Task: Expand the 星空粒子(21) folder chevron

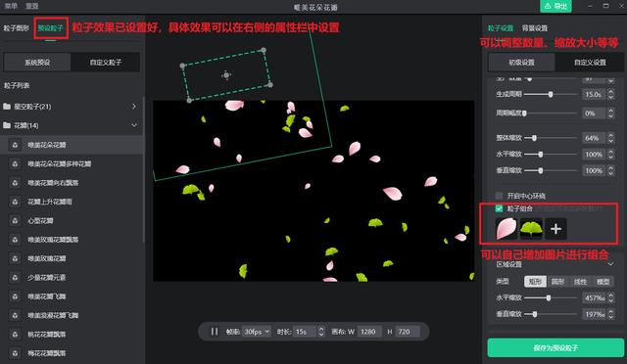Action: (134, 107)
